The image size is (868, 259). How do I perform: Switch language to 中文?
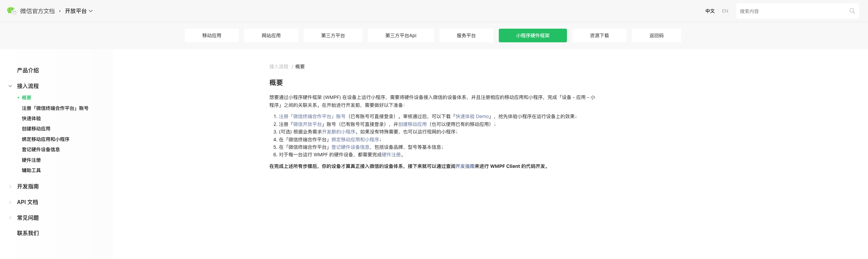pyautogui.click(x=710, y=11)
